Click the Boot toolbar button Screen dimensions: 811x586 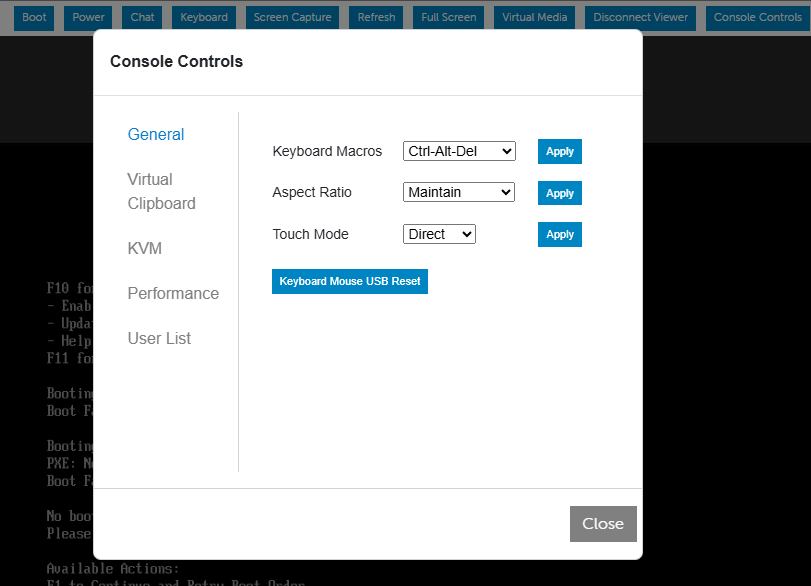tap(34, 17)
